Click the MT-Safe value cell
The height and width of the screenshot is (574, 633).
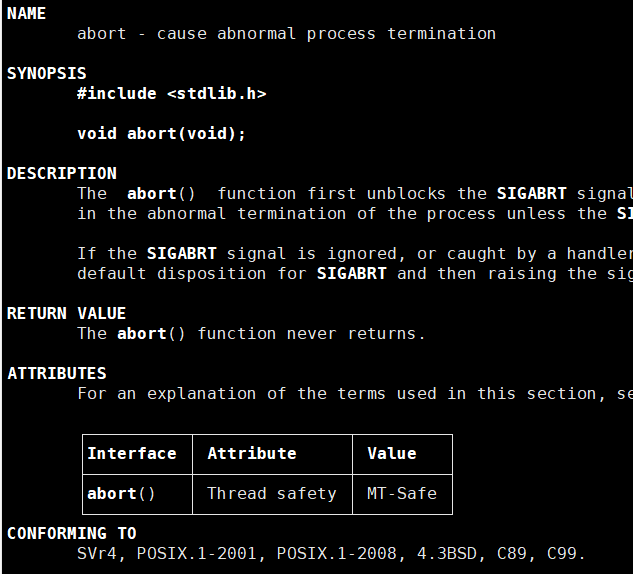point(402,493)
